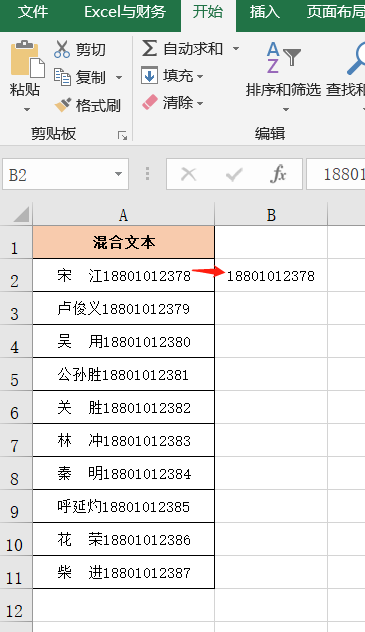Click the Copy icon

click(x=62, y=77)
